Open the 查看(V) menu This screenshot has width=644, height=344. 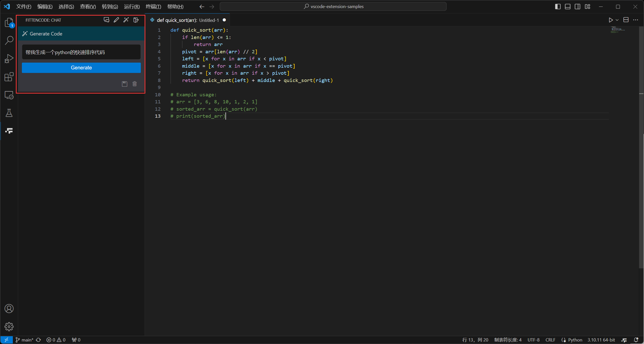pos(88,7)
